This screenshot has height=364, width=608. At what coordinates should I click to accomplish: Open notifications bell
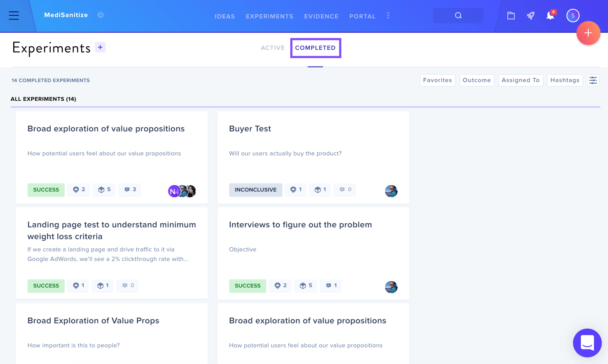pyautogui.click(x=550, y=16)
